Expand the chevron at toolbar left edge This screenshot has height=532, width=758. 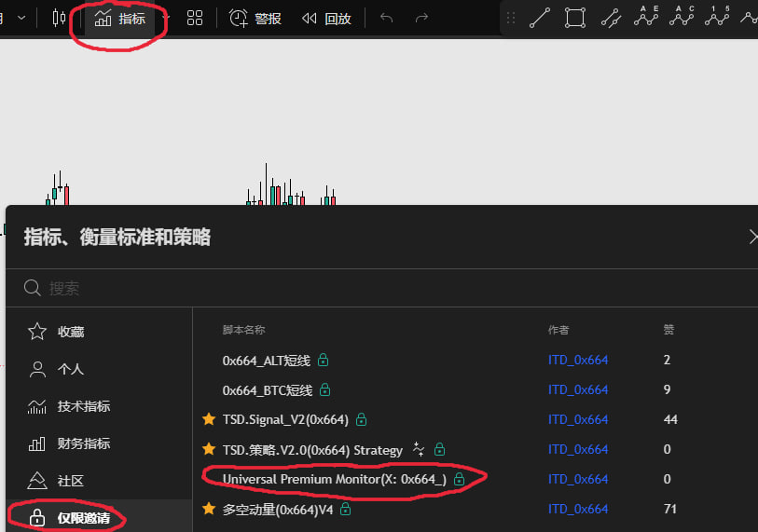click(x=21, y=18)
